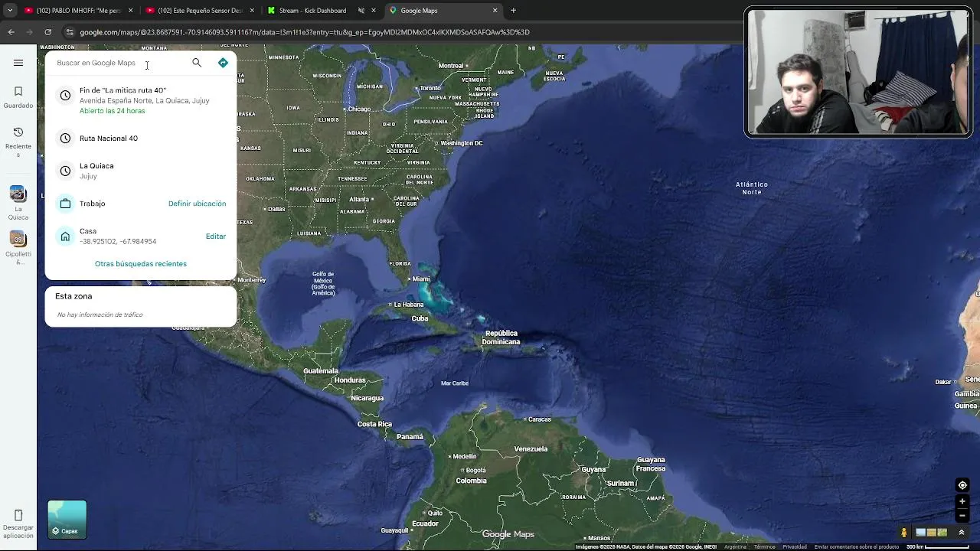
Task: Zoom in with the plus button
Action: click(962, 502)
